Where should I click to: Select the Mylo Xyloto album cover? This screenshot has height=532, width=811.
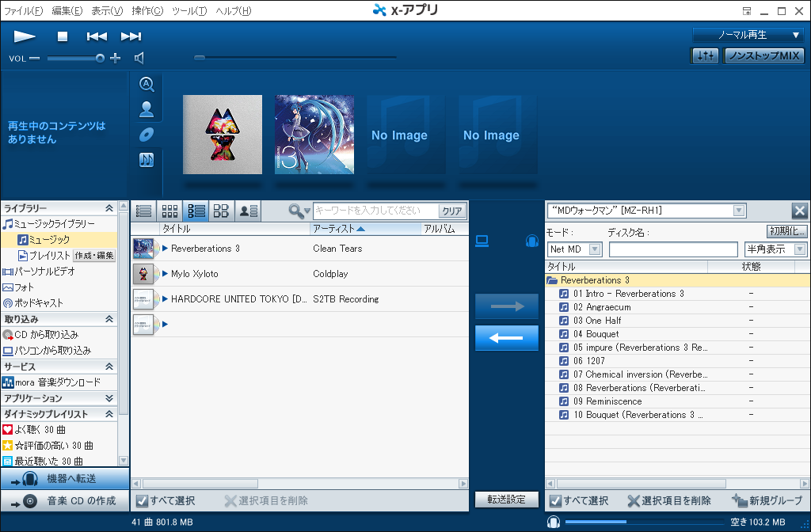[223, 135]
